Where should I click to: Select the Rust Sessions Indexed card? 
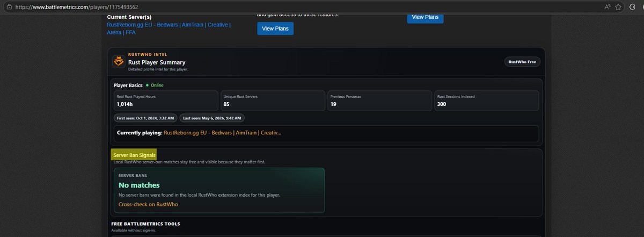tap(486, 100)
